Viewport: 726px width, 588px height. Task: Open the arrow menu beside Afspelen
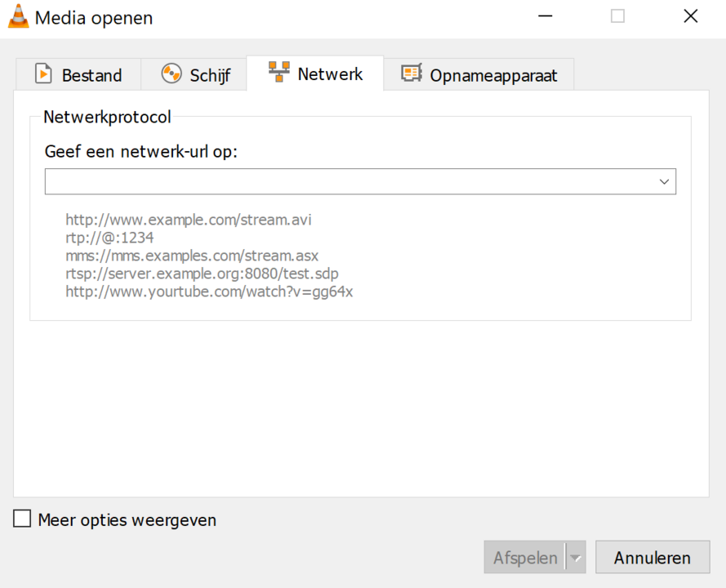pyautogui.click(x=576, y=559)
